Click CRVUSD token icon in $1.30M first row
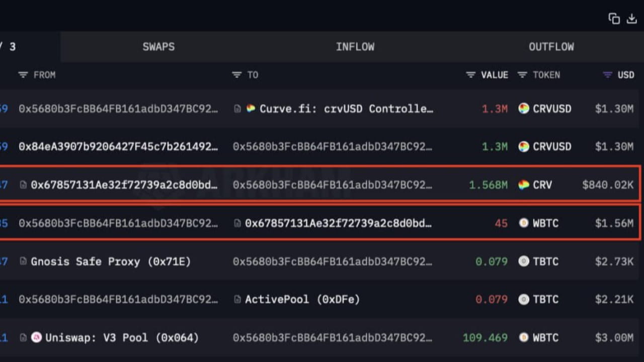This screenshot has height=362, width=644. 524,109
